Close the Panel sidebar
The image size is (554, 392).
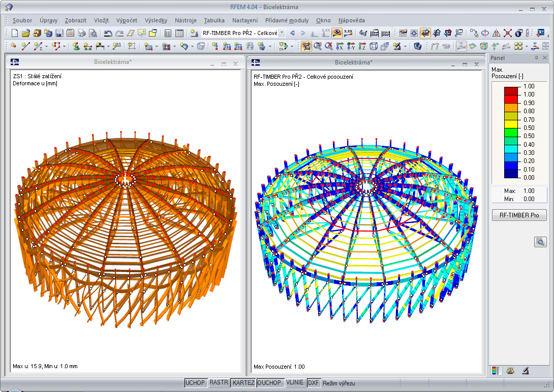[545, 57]
